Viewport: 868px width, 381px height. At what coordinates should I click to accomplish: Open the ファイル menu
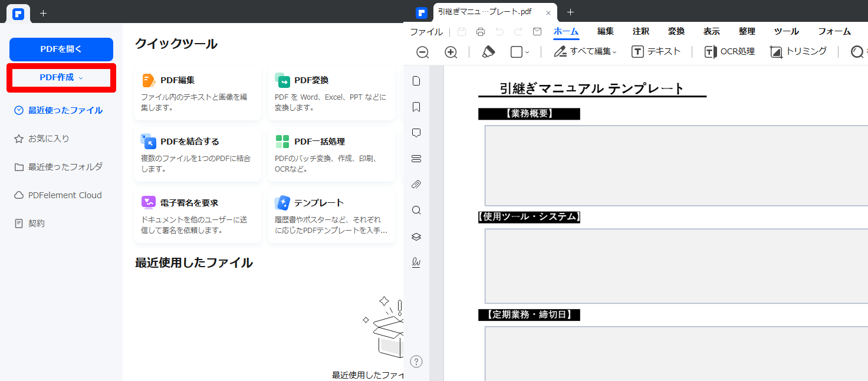[426, 32]
